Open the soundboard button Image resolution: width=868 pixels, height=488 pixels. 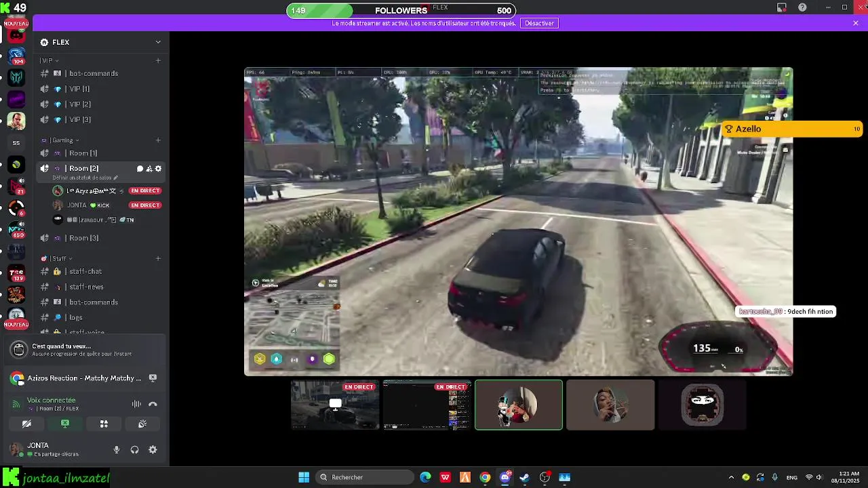pos(142,424)
